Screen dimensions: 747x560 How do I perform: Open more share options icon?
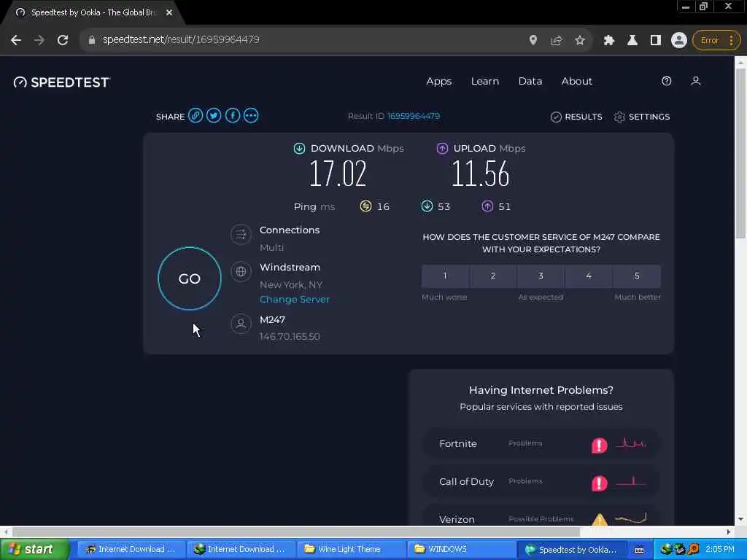tap(251, 116)
